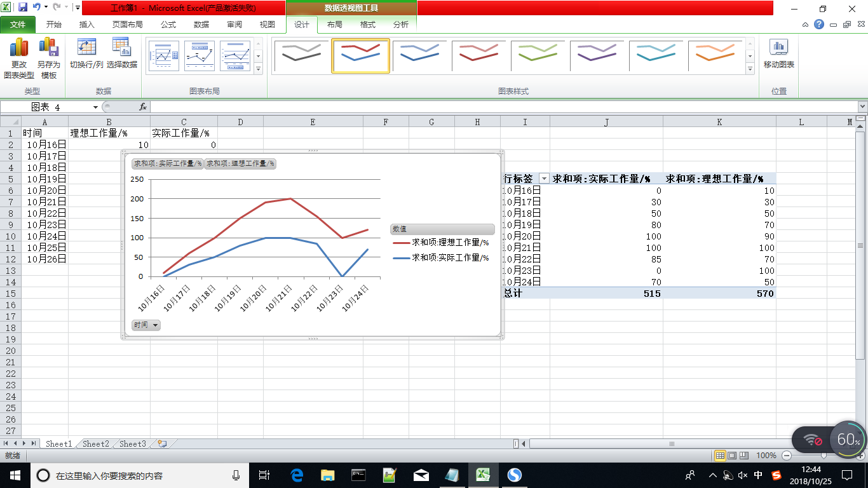The width and height of the screenshot is (868, 488).
Task: Switch to Sheet3
Action: point(133,444)
